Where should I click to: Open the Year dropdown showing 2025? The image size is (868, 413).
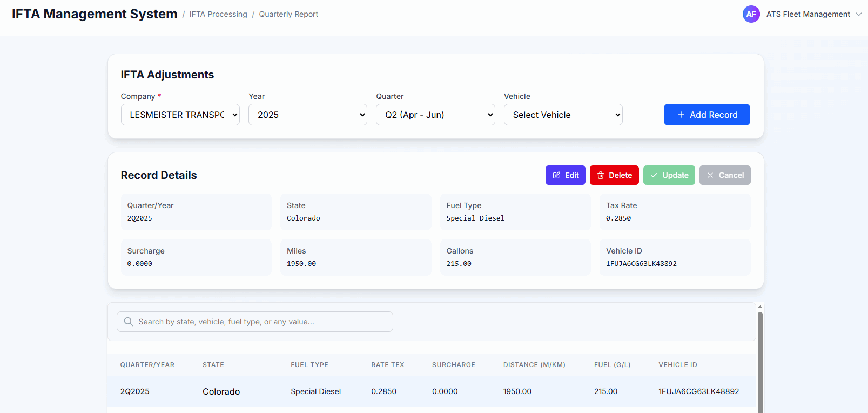(307, 115)
